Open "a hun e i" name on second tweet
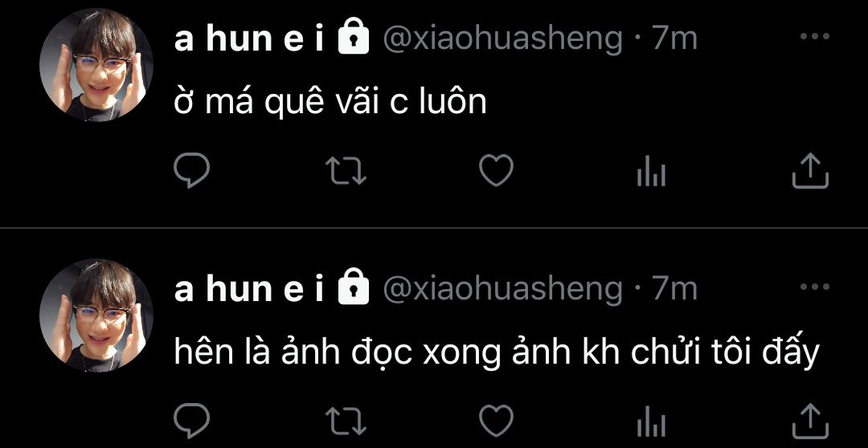868x448 pixels. click(249, 289)
